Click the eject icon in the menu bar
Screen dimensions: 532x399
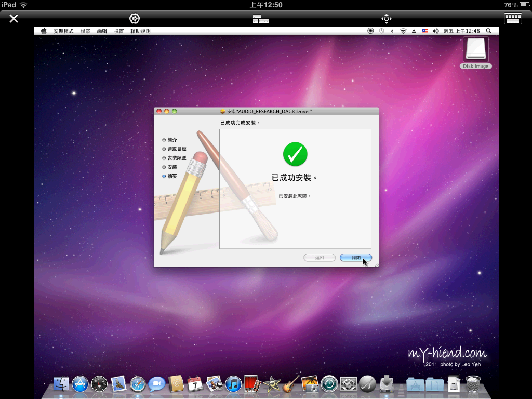coord(414,31)
